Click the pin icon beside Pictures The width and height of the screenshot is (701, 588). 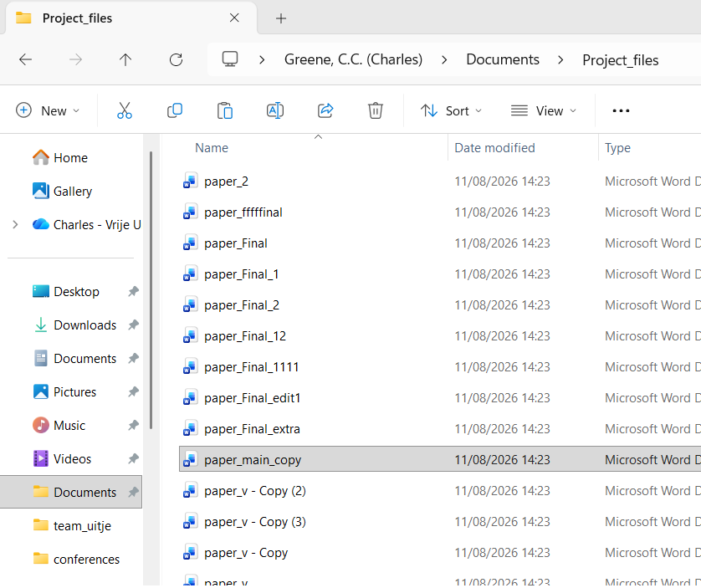point(133,392)
